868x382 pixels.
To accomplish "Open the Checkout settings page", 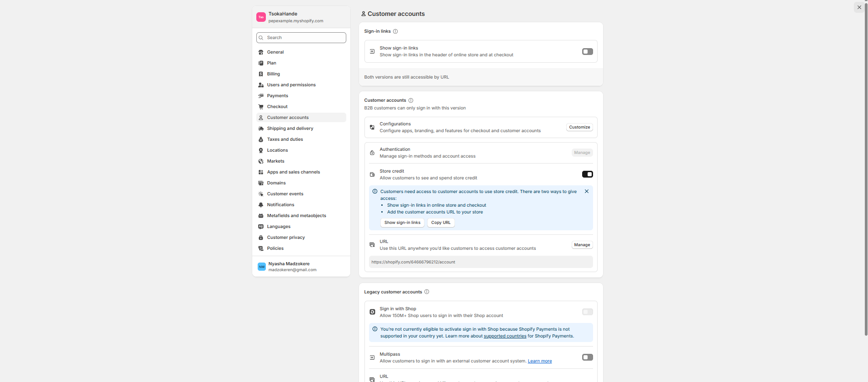I will coord(277,107).
